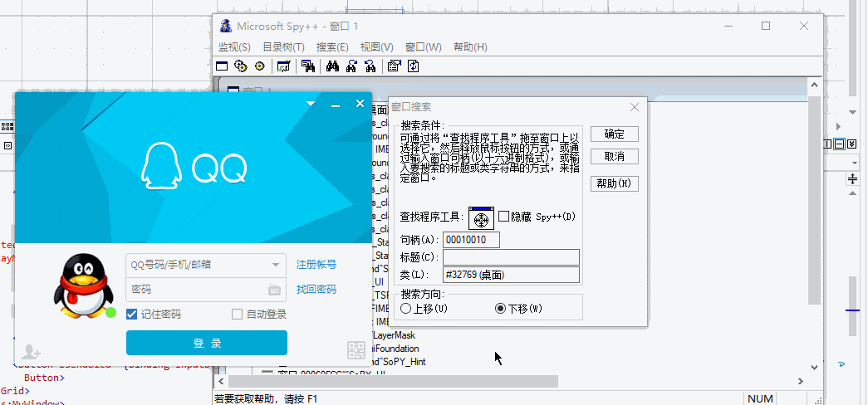Click the soft keyboard icon in password field
Image resolution: width=868 pixels, height=405 pixels.
click(275, 290)
